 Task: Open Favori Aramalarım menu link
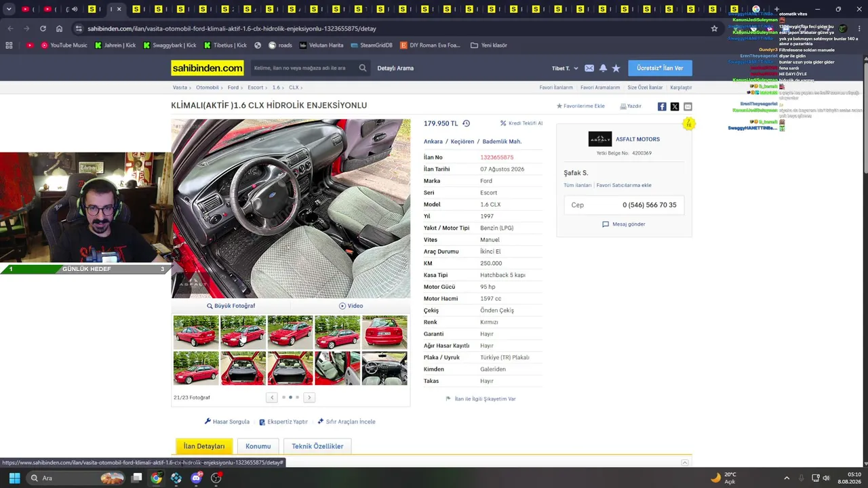click(x=600, y=87)
